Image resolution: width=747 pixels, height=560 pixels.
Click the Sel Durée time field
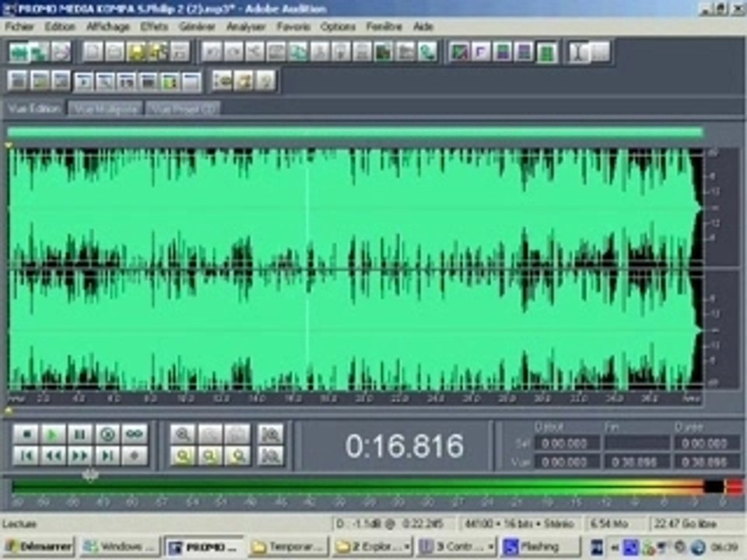point(707,444)
